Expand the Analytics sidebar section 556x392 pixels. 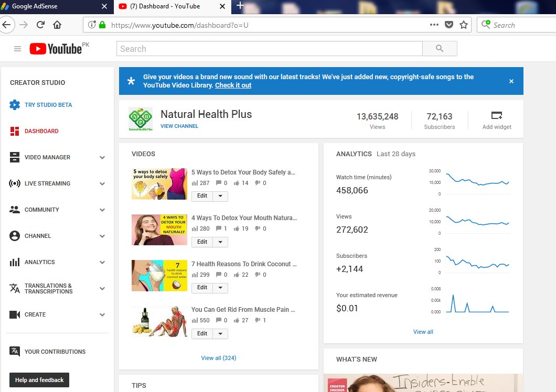tap(102, 262)
